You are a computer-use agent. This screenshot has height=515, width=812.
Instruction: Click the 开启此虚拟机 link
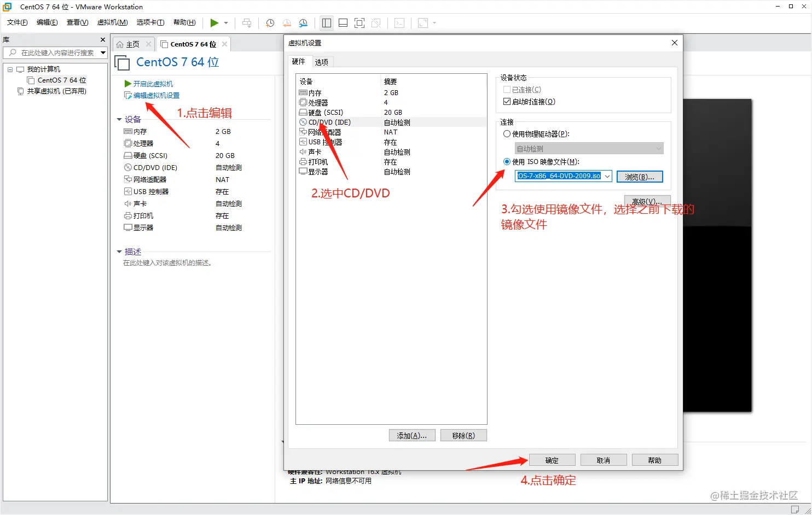(x=153, y=84)
